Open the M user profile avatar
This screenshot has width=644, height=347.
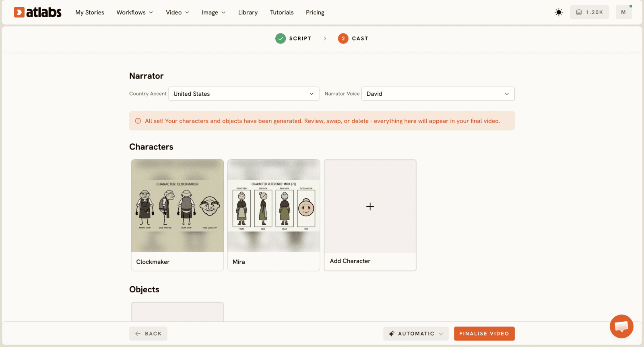pos(623,12)
